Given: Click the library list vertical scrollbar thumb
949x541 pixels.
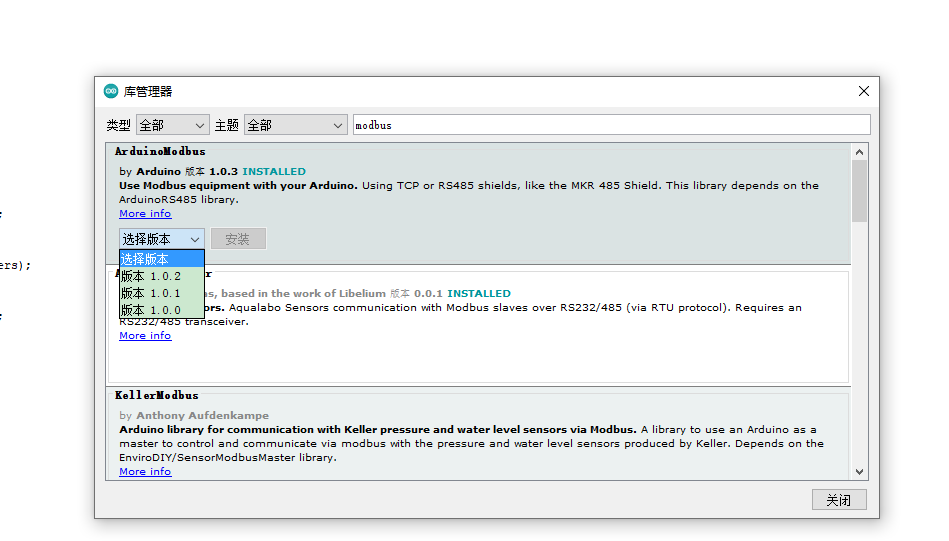Looking at the screenshot, I should pos(859,191).
